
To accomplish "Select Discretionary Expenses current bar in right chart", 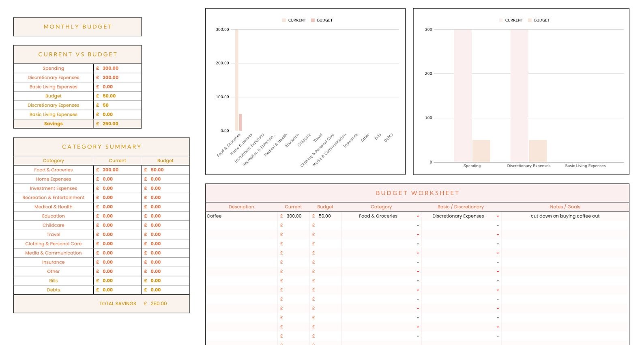I will pyautogui.click(x=519, y=96).
